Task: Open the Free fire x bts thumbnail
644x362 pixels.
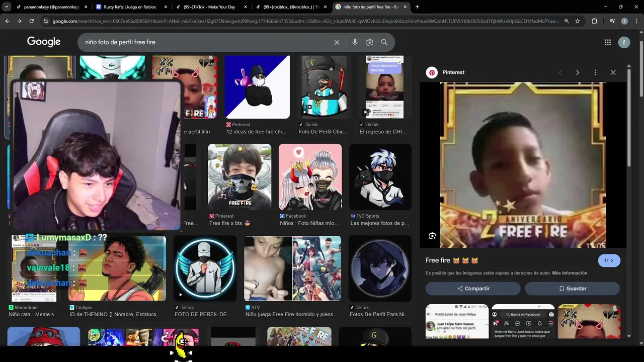Action: [239, 177]
